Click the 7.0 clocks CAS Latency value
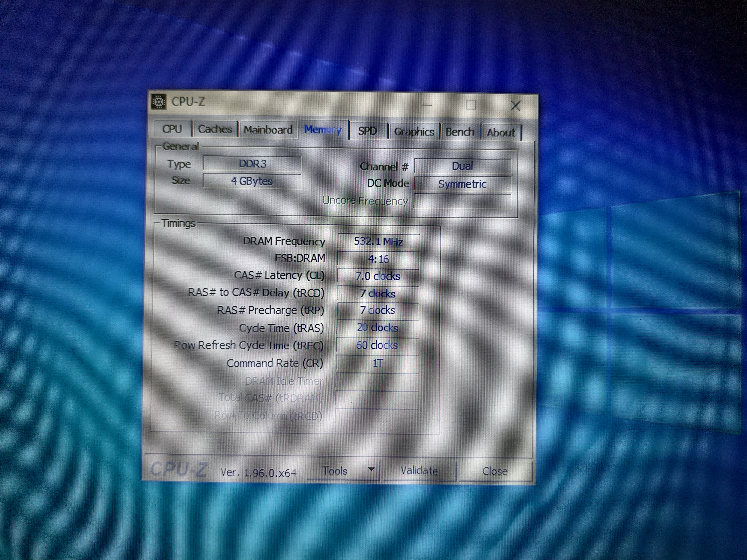This screenshot has height=560, width=747. [378, 276]
